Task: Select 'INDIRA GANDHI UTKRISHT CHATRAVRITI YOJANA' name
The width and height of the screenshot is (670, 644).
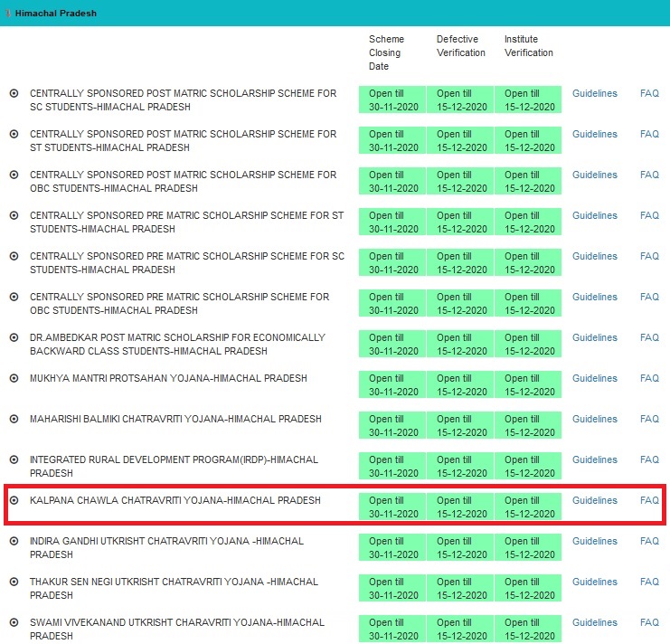Action: tap(139, 541)
